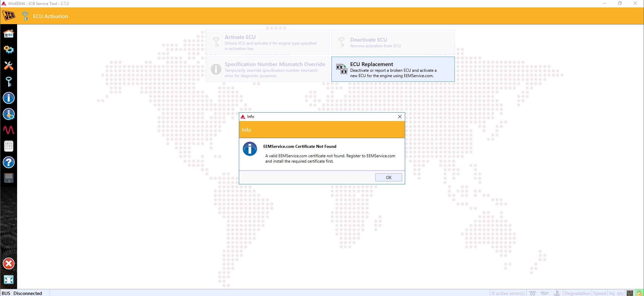Open the info-with-gear icon in sidebar
644x296 pixels.
[9, 114]
